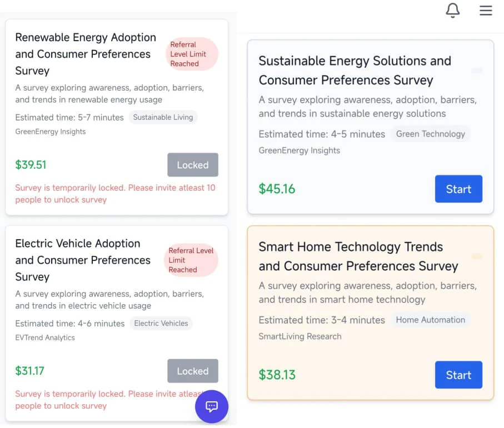Open Smart Home Technology Trends survey title
Viewport: 504px width, 428px height.
(358, 256)
